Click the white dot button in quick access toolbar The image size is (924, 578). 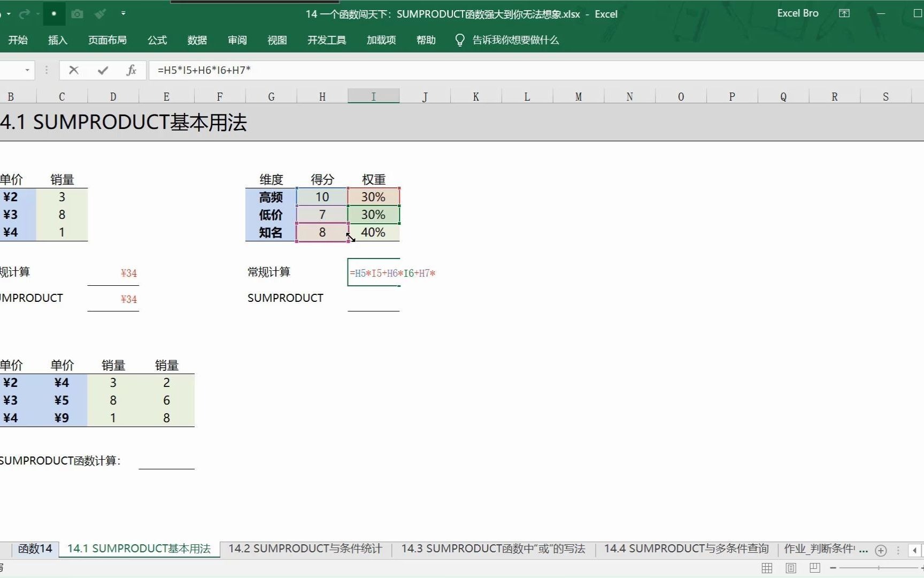pos(53,13)
